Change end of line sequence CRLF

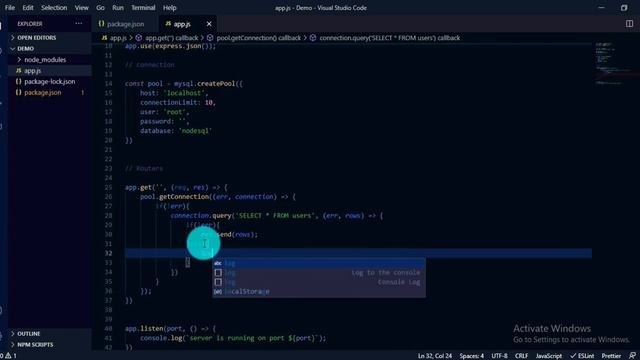click(521, 356)
